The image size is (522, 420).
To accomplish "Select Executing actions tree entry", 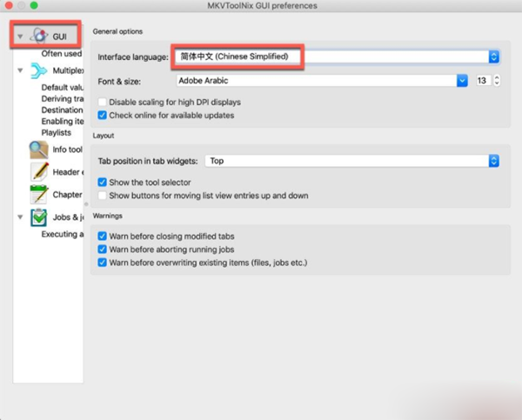I will click(x=63, y=234).
